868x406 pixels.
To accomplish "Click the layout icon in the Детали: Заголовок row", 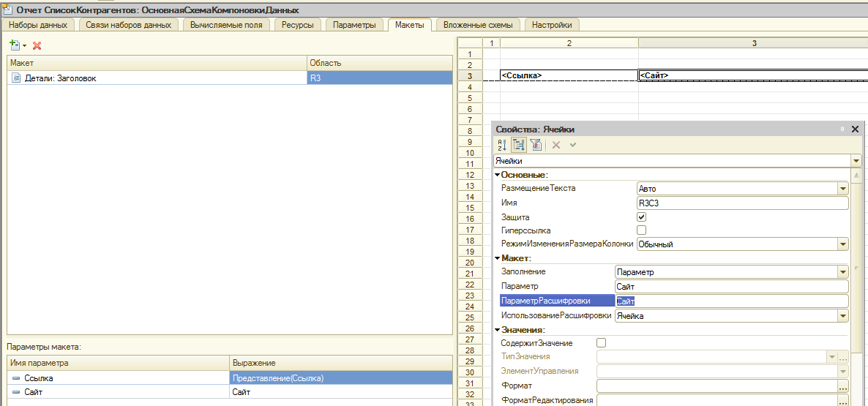I will [x=16, y=78].
